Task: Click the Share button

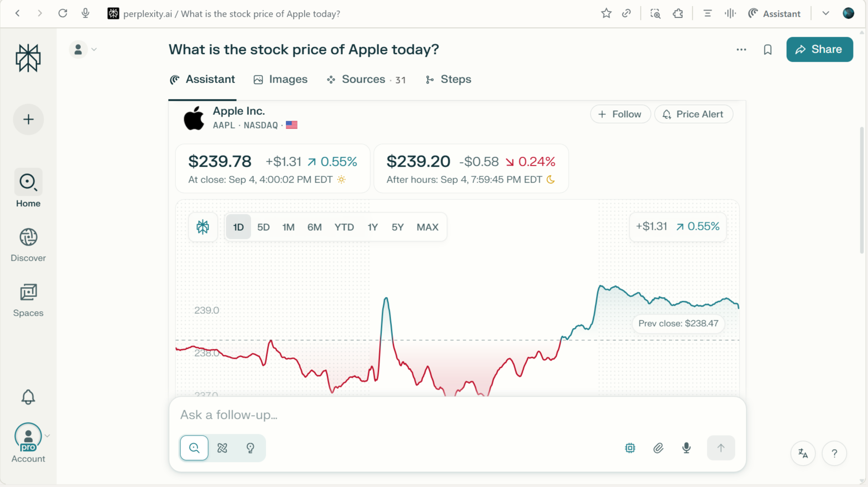Action: (x=819, y=50)
